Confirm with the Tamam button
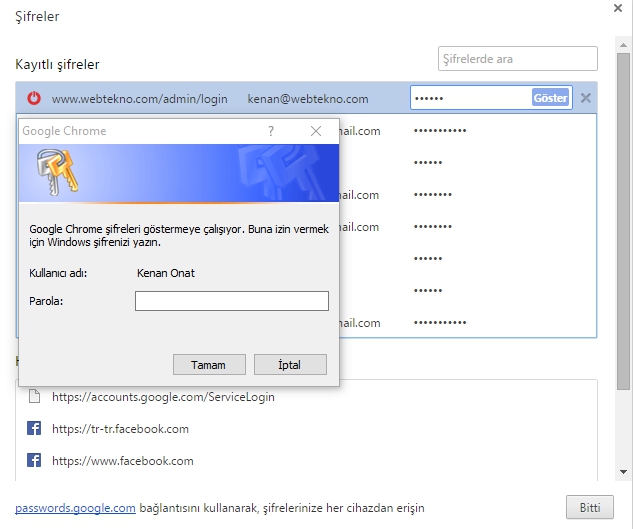 (209, 365)
